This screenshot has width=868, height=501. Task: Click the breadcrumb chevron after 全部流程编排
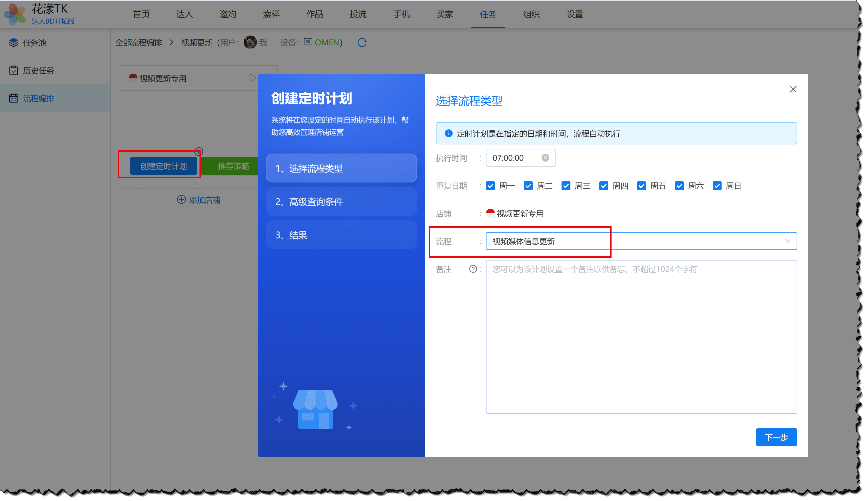171,42
